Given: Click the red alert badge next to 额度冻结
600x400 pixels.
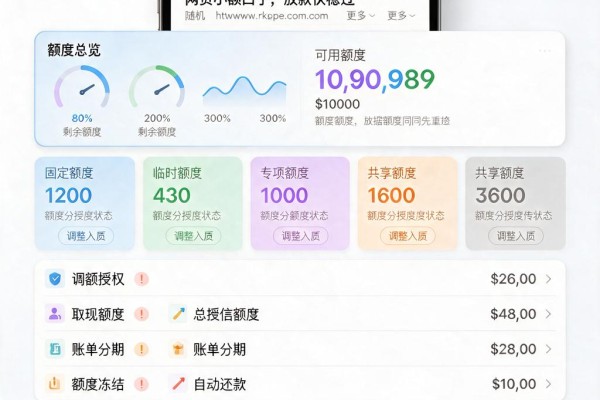Looking at the screenshot, I should click(141, 384).
